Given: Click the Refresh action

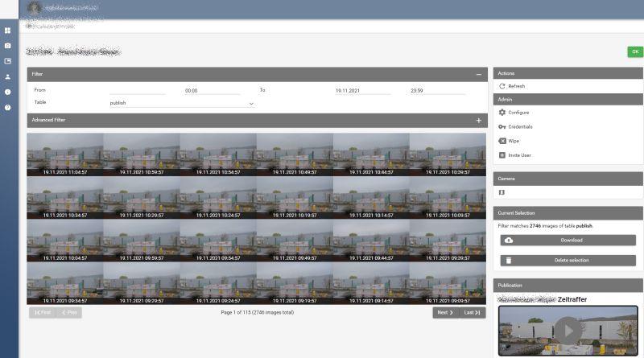Looking at the screenshot, I should 516,86.
